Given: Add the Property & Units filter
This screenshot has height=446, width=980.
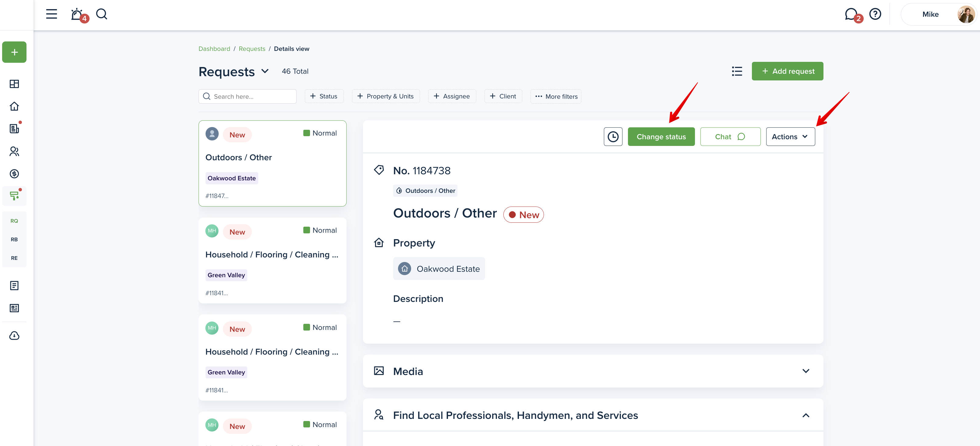Looking at the screenshot, I should (x=385, y=96).
